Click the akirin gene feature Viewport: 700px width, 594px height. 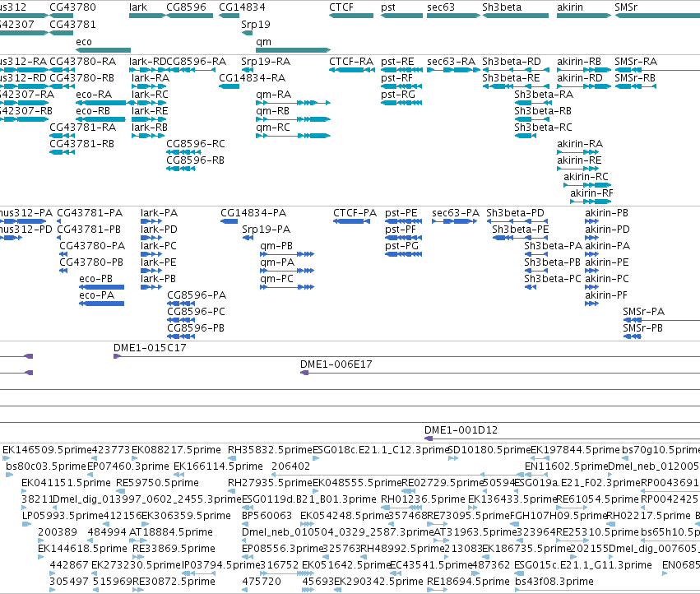pyautogui.click(x=584, y=16)
